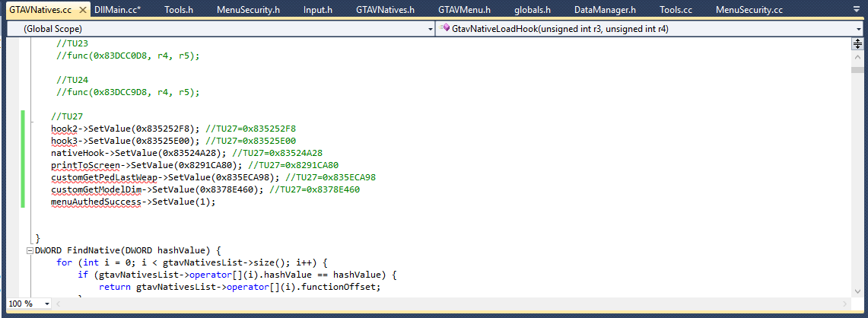The image size is (868, 318).
Task: Click printToScreen in the code
Action: (x=86, y=165)
